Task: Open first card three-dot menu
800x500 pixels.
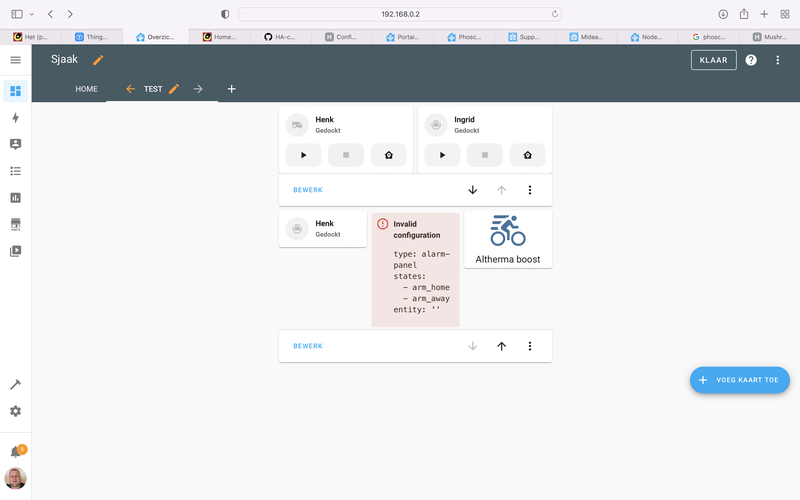Action: click(x=530, y=190)
